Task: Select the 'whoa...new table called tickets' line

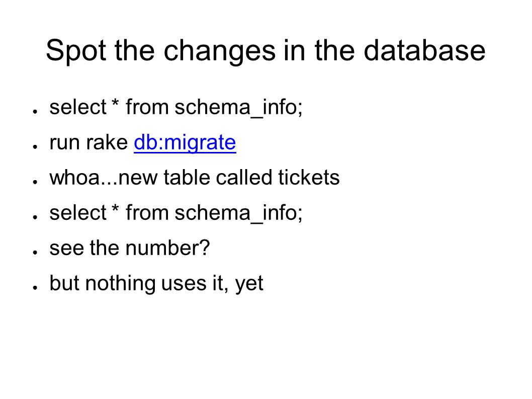Action: point(195,177)
